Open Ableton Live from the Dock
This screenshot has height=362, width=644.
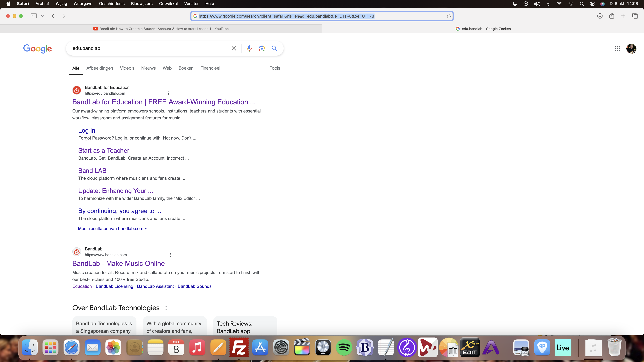[563, 347]
